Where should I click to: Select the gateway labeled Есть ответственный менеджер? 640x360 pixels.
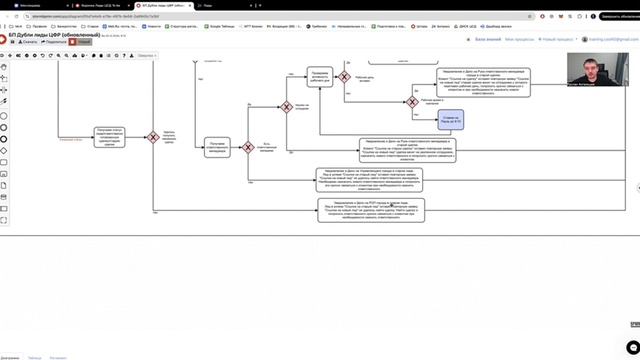pos(248,147)
